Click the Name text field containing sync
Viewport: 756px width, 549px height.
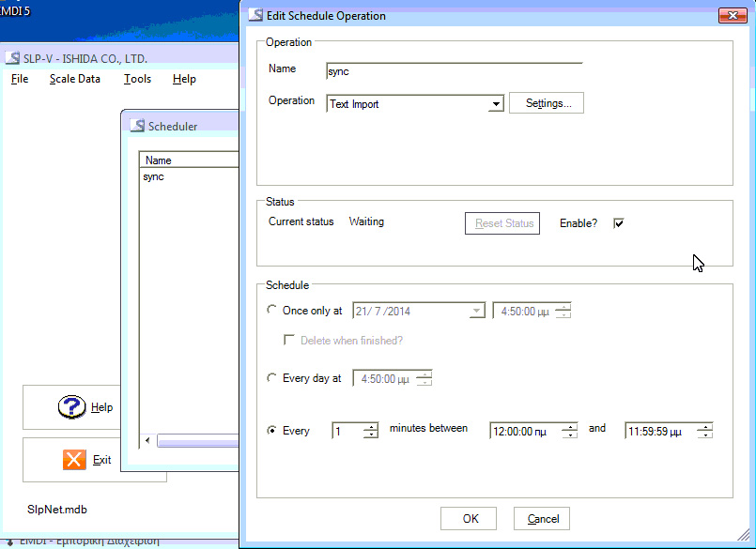454,70
